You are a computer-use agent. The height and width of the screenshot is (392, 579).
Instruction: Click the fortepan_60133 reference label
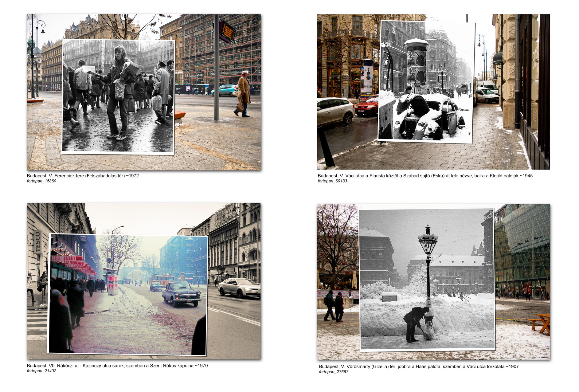332,181
